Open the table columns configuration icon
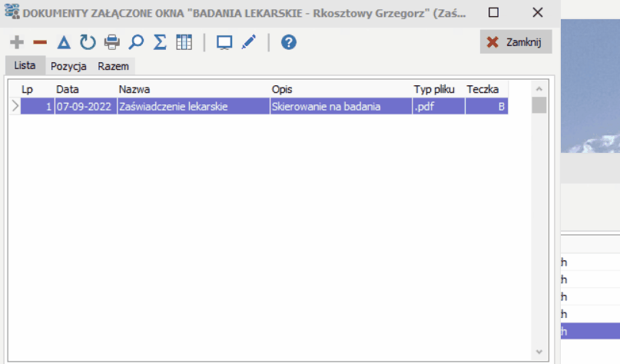The width and height of the screenshot is (620, 364). [184, 42]
